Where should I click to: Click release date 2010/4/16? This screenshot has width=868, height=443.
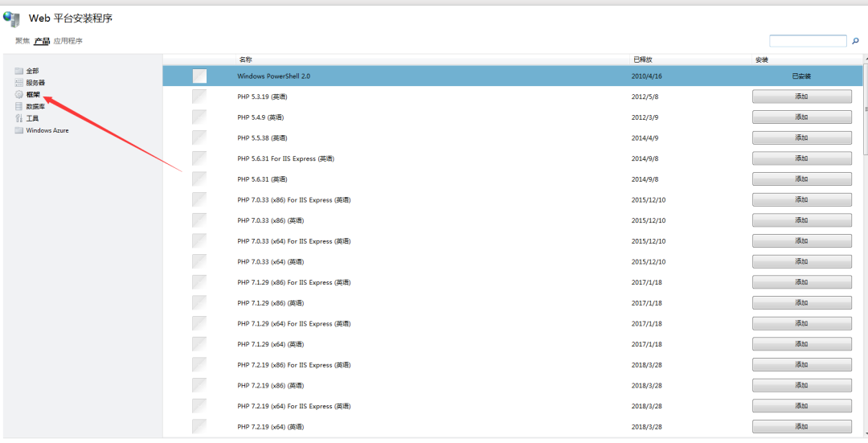(646, 76)
